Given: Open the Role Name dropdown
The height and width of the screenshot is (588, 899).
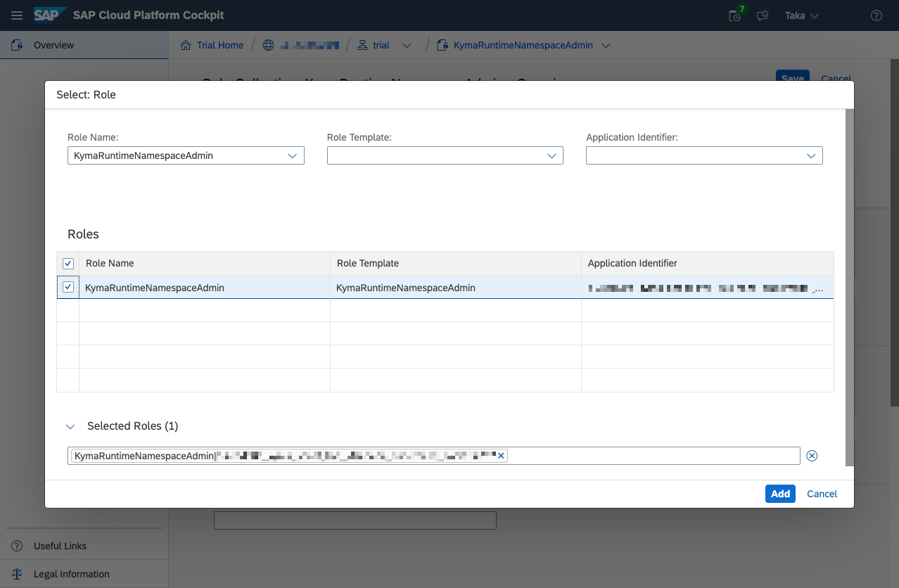Looking at the screenshot, I should pyautogui.click(x=186, y=155).
